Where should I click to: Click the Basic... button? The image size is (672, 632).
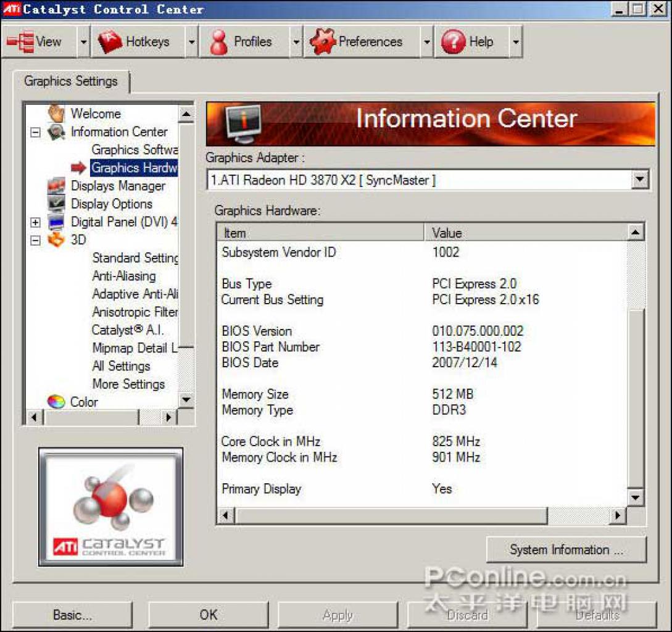coord(72,615)
